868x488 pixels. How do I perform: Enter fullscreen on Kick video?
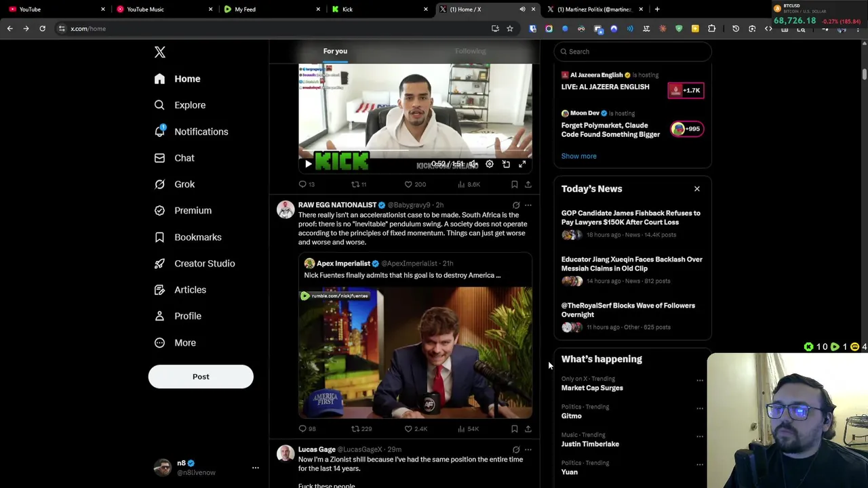click(x=522, y=164)
